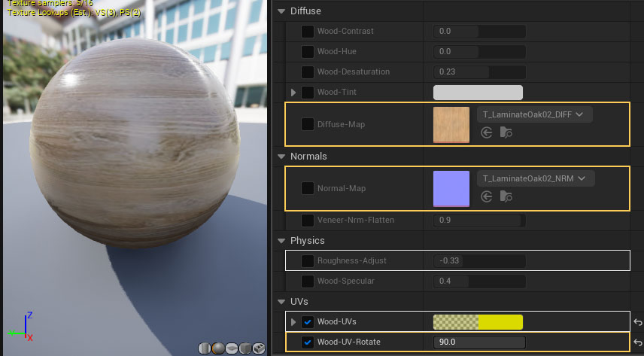
Task: Select the Diffuse section header label
Action: pos(305,11)
